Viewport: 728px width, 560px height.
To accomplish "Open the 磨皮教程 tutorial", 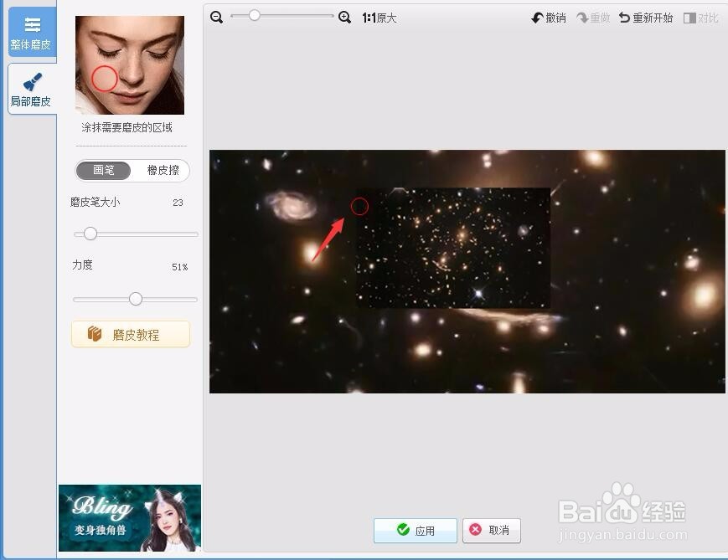I will (x=131, y=334).
